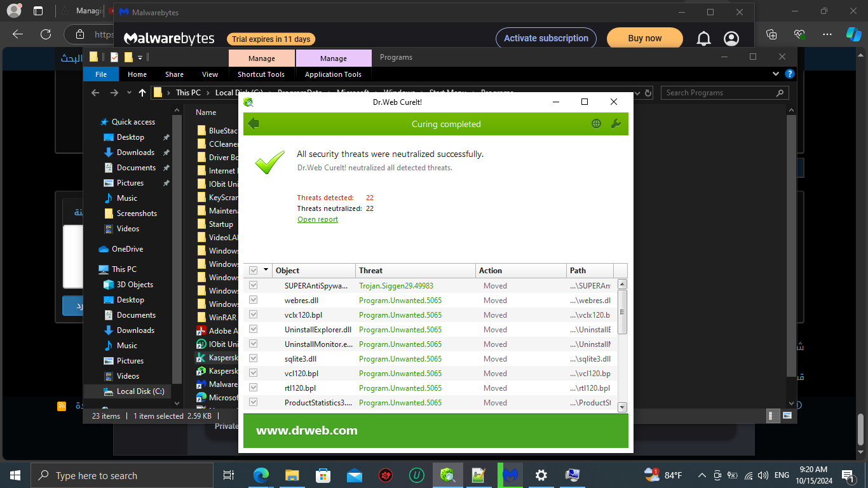This screenshot has height=488, width=868.
Task: Go up one folder in File Explorer
Action: [x=142, y=93]
